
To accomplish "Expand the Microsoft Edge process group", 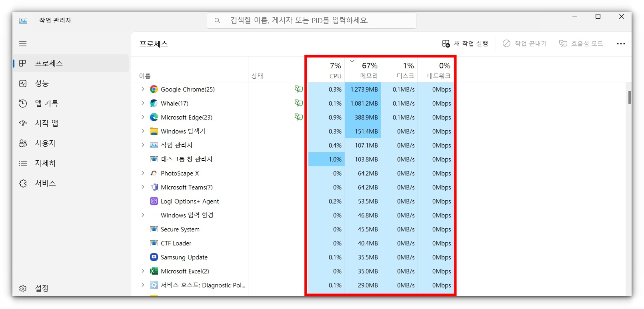I will (143, 117).
